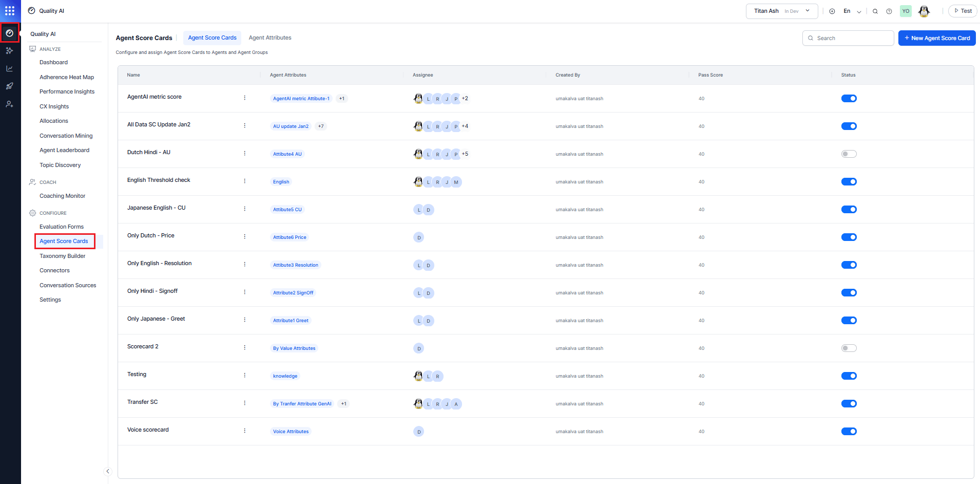Open Conversation Sources in sidebar
The height and width of the screenshot is (484, 980).
pos(68,285)
